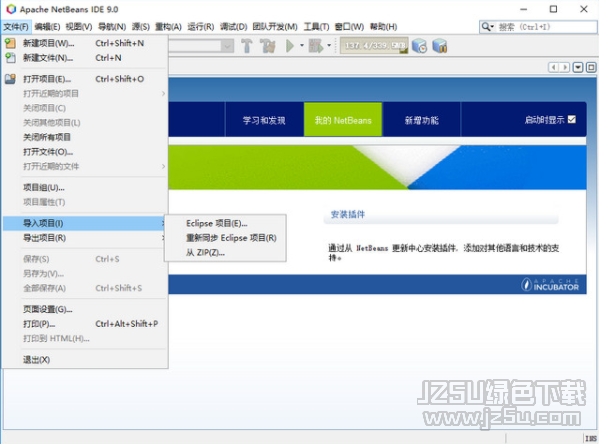The width and height of the screenshot is (599, 444).
Task: Choose 从 ZIP(Z)... import option
Action: click(205, 253)
